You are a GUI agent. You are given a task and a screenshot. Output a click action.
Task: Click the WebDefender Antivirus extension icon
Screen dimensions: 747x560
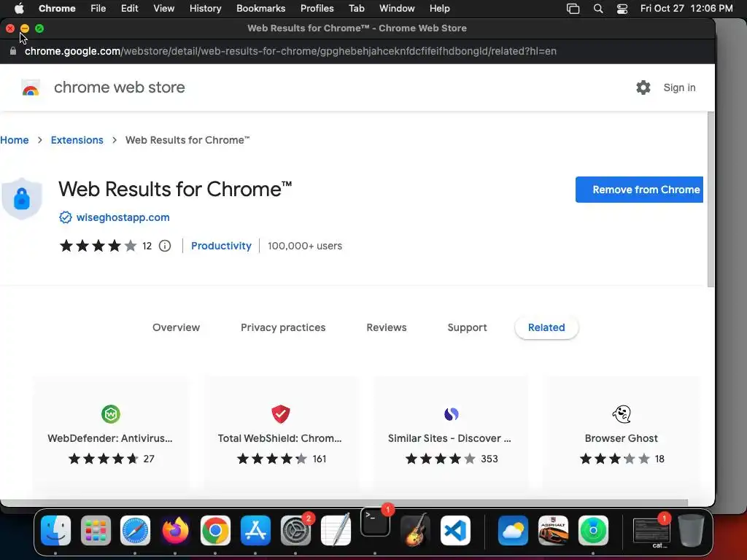pos(111,414)
